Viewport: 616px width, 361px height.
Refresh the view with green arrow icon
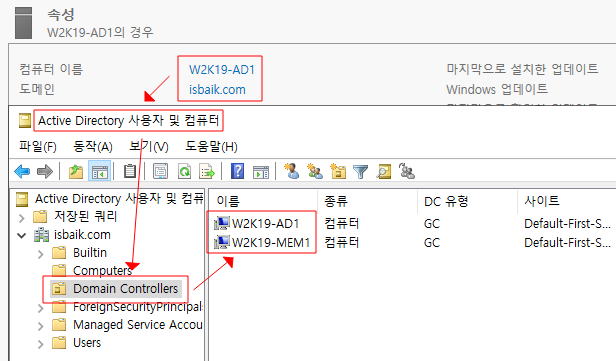(x=184, y=171)
